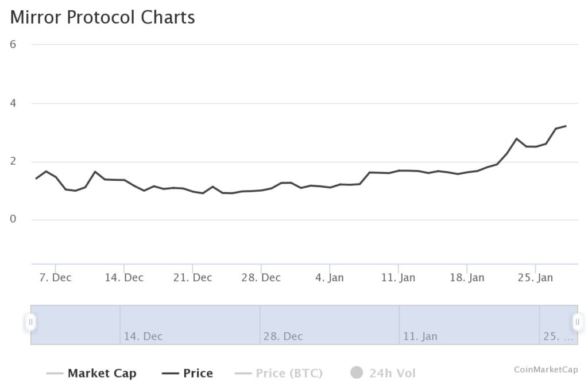Screen dimensions: 588x392
Task: Click the 25. Jan x-axis label
Action: [x=536, y=278]
